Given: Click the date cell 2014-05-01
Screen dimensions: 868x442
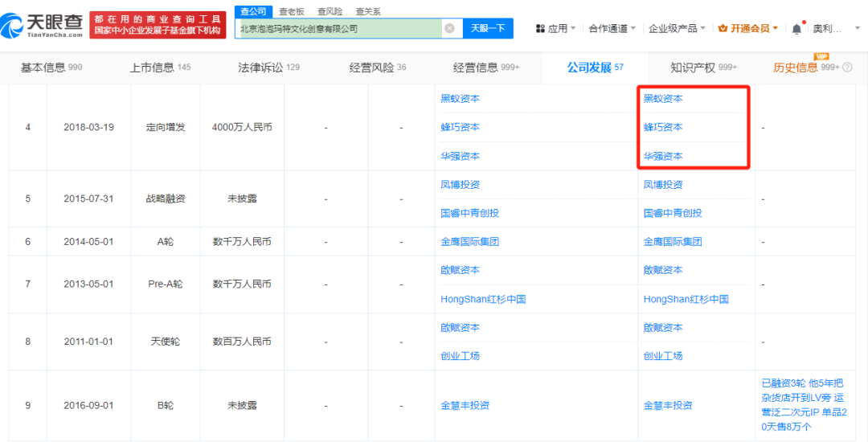Looking at the screenshot, I should pyautogui.click(x=88, y=242).
